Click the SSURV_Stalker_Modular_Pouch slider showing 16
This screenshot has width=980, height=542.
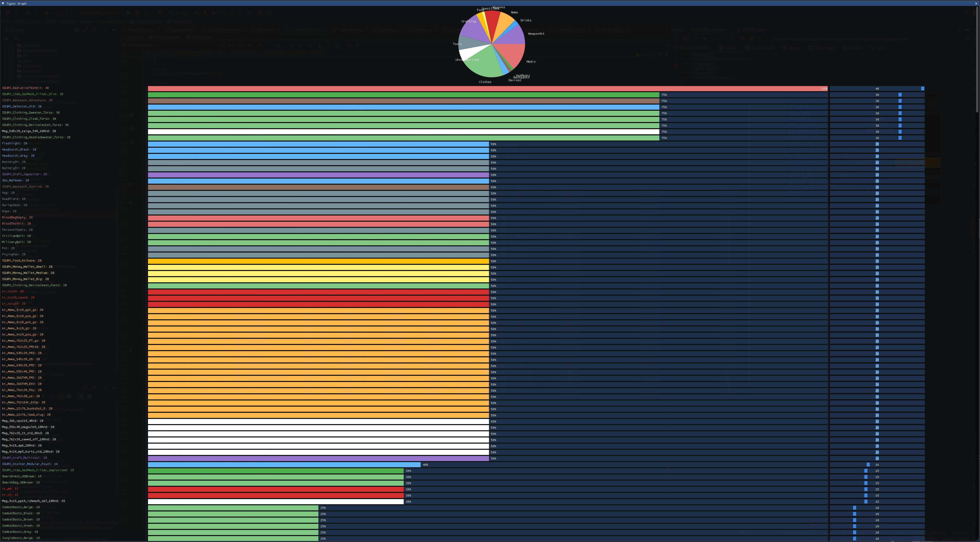pyautogui.click(x=877, y=465)
